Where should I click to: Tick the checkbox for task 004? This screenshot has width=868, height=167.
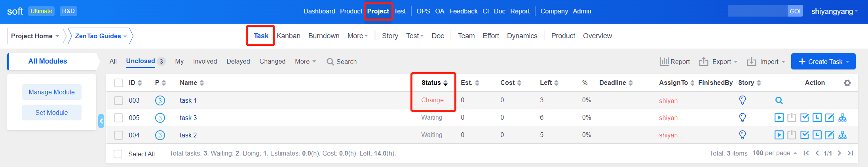point(118,135)
